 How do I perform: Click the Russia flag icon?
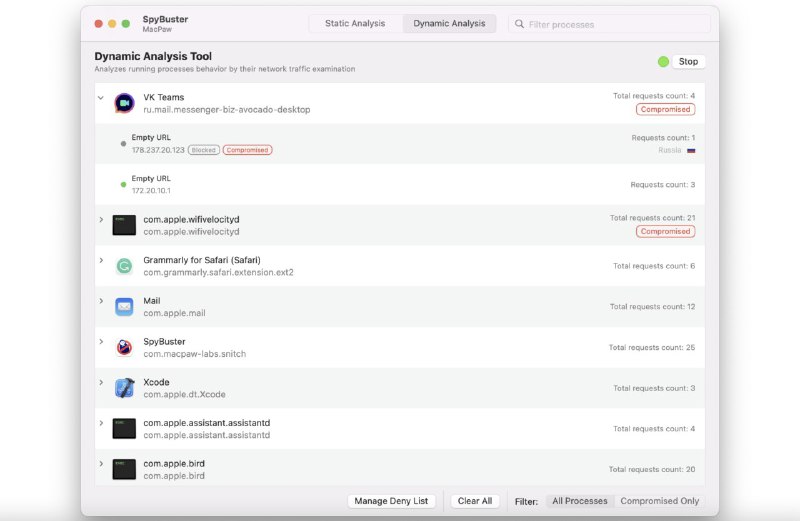click(691, 150)
